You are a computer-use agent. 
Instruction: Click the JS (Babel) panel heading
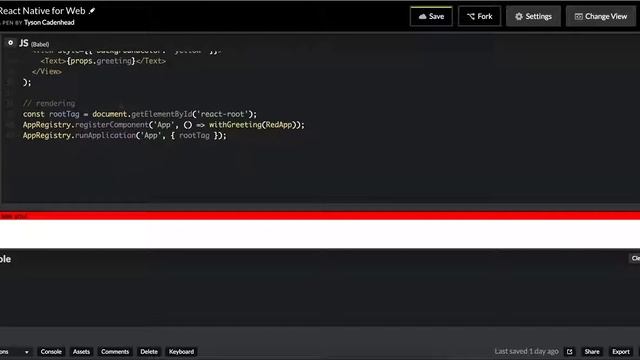(34, 43)
